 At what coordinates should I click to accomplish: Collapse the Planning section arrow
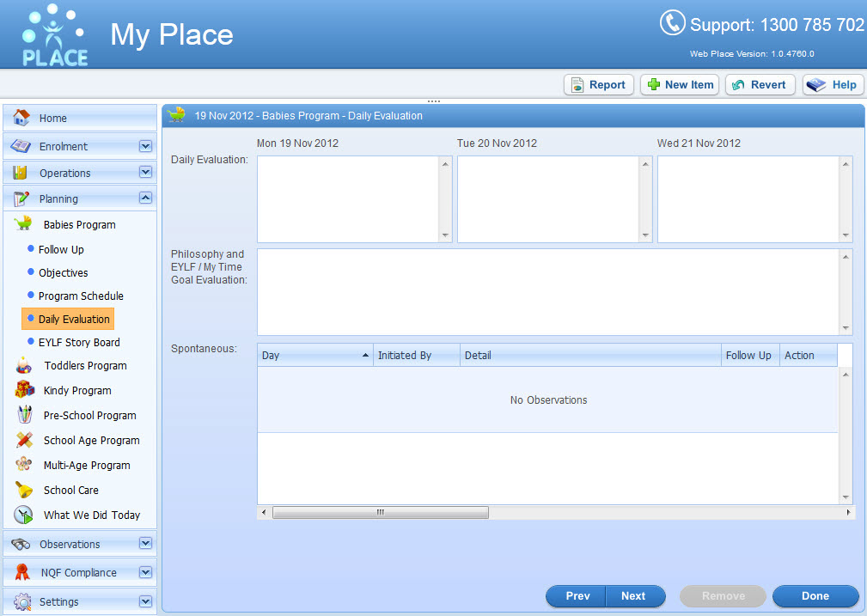pyautogui.click(x=145, y=198)
